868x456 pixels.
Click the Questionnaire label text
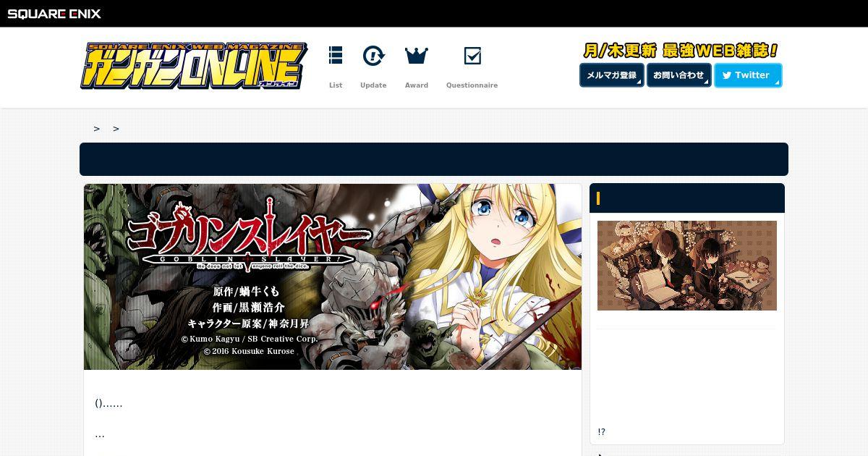click(472, 85)
